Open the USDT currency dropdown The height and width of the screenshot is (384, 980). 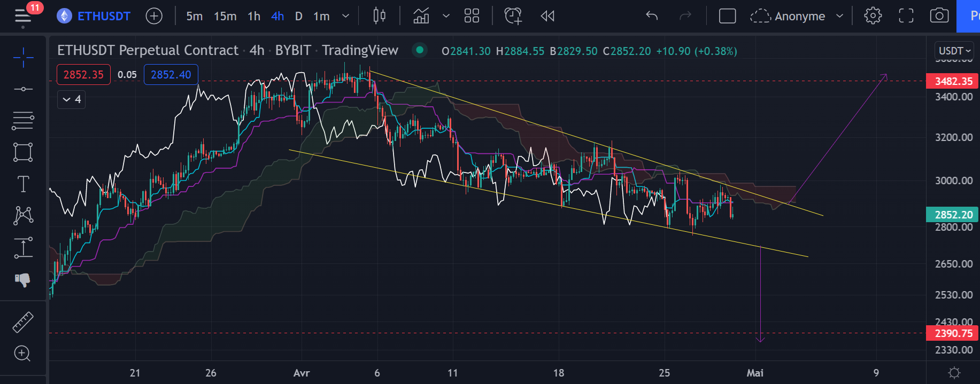tap(954, 51)
